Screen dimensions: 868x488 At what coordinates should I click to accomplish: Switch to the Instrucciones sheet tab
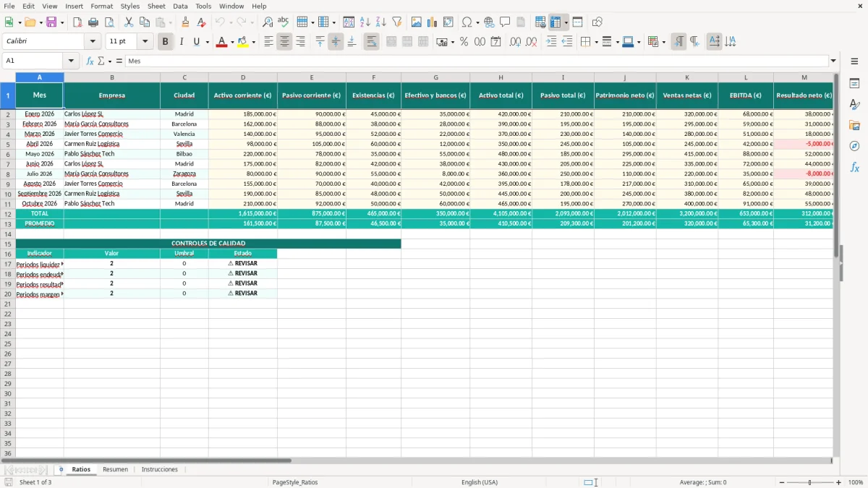click(160, 469)
